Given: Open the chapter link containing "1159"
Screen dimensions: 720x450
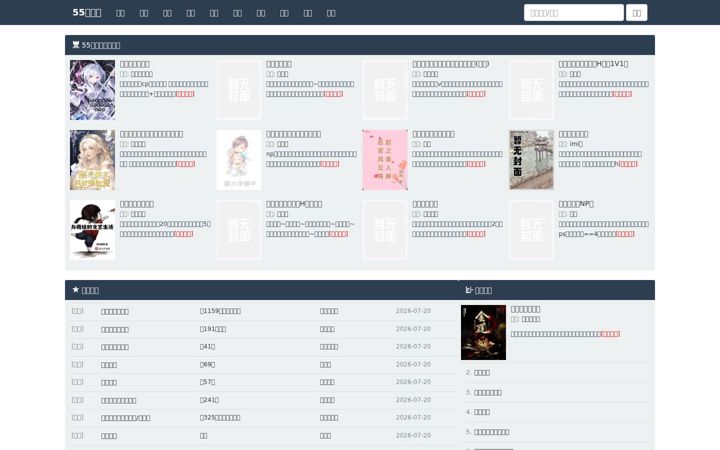Looking at the screenshot, I should (x=220, y=311).
